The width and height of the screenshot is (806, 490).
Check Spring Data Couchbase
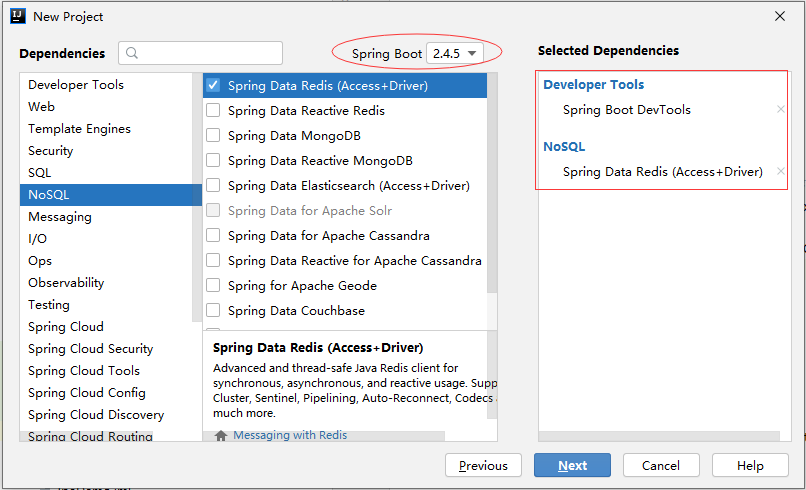(213, 311)
